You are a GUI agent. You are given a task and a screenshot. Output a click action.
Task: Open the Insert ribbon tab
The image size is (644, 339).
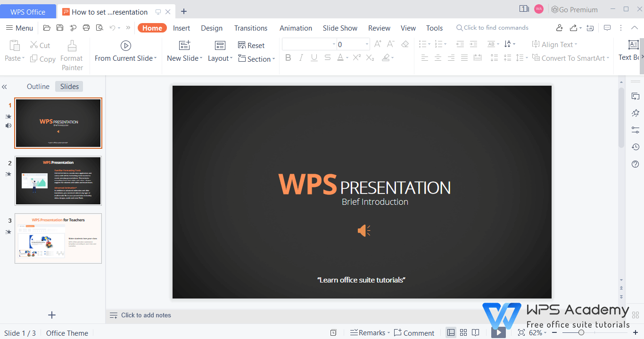(182, 28)
